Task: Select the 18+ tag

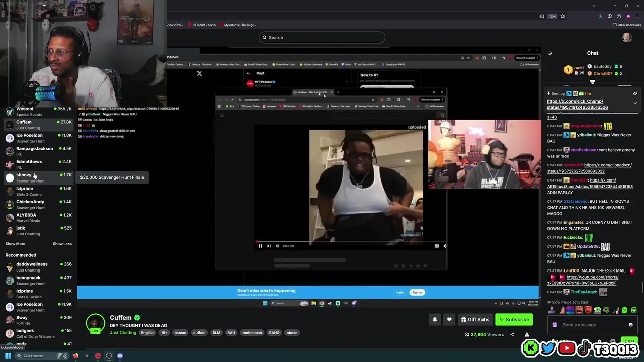Action: (x=164, y=333)
